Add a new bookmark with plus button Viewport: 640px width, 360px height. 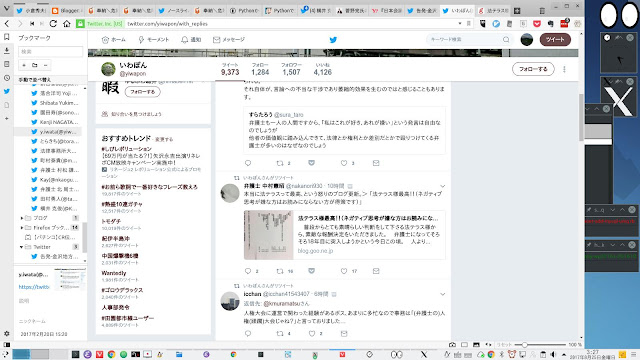(24, 65)
